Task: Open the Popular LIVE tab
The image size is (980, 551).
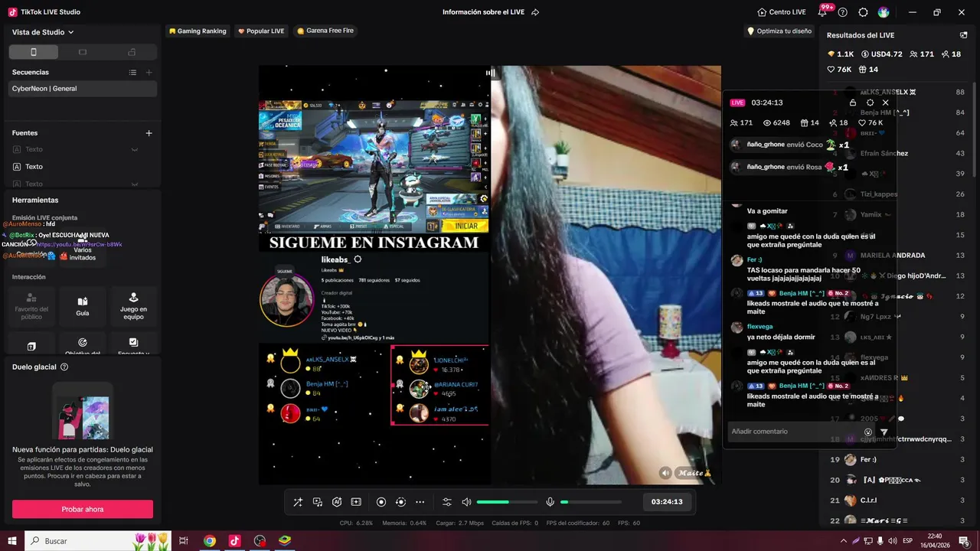Action: 261,31
